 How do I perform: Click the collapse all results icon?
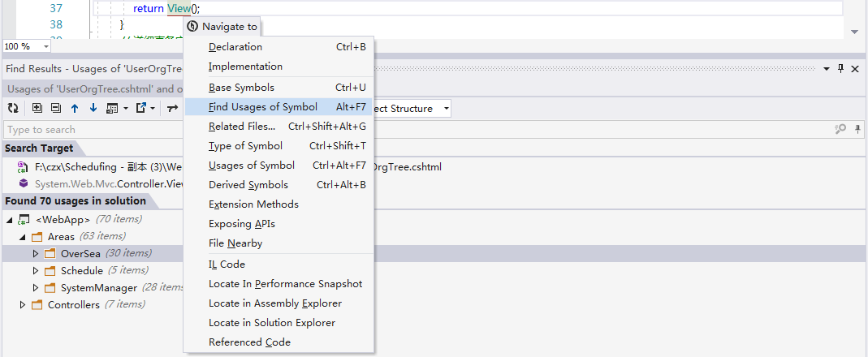(x=55, y=108)
